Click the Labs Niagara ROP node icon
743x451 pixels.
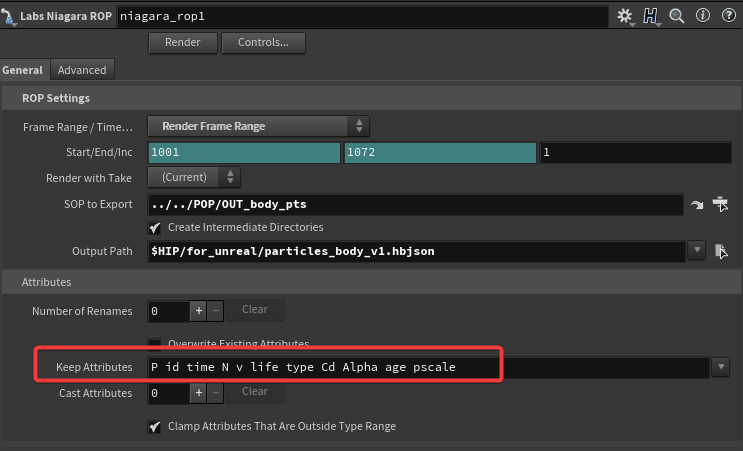tap(8, 17)
